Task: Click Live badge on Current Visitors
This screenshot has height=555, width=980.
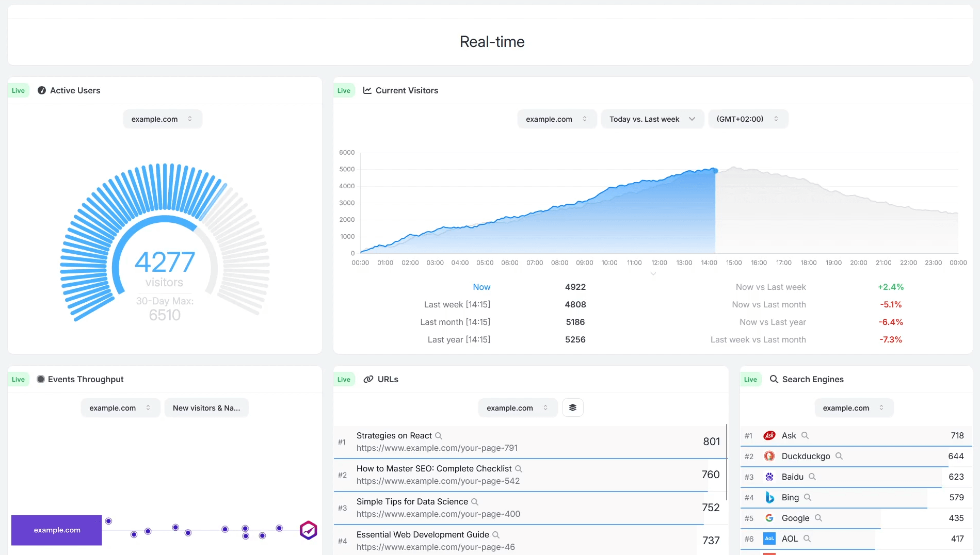Action: tap(344, 91)
